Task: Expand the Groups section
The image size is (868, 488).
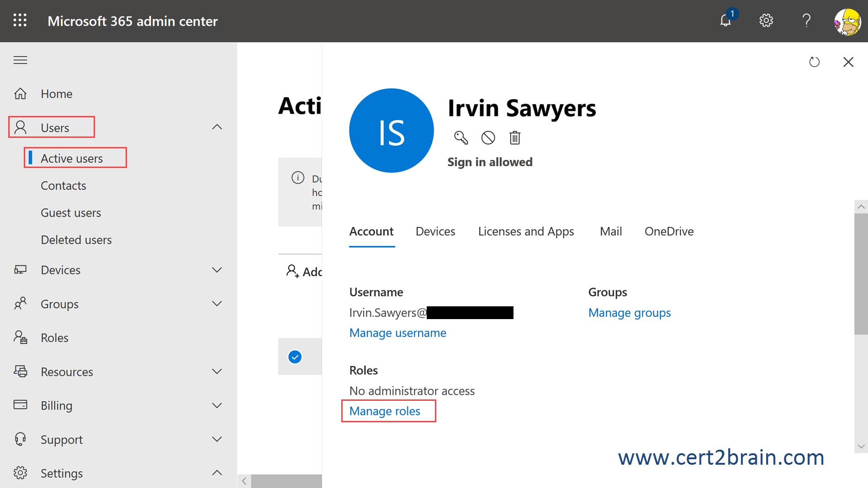Action: 217,304
